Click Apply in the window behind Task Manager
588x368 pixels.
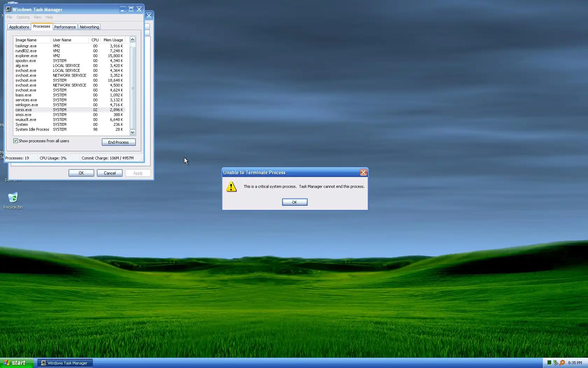(x=138, y=173)
